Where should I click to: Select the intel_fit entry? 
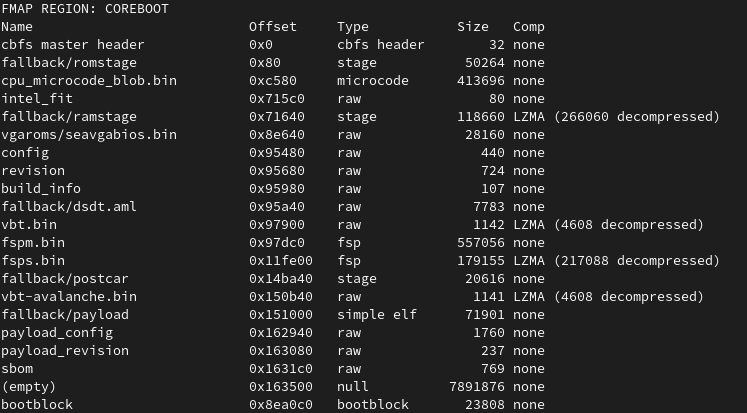[x=37, y=99]
